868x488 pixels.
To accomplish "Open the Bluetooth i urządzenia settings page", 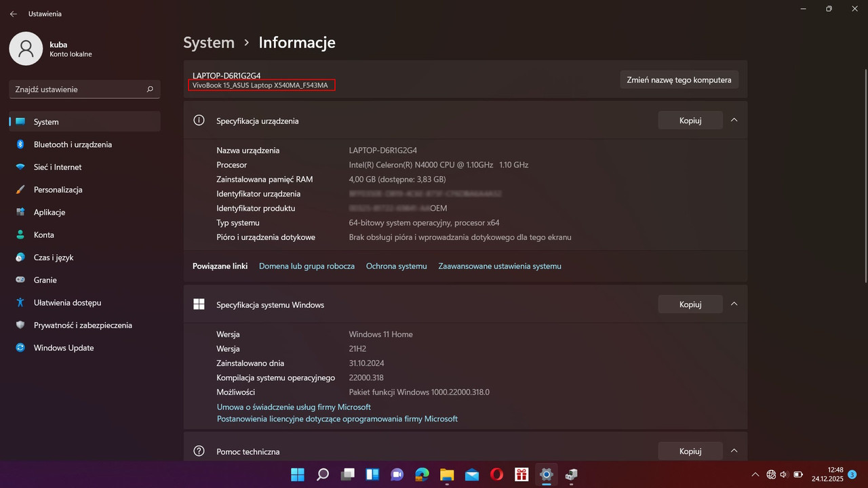I will pos(85,144).
